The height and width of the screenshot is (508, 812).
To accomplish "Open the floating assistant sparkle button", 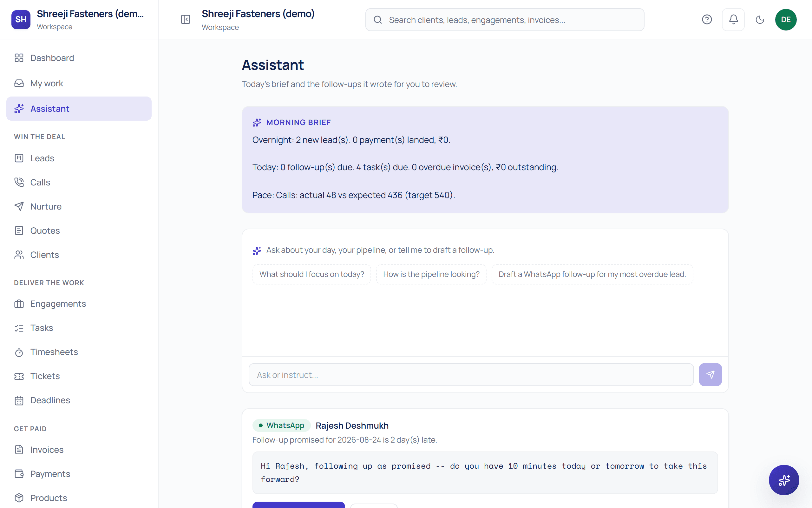I will click(x=784, y=480).
